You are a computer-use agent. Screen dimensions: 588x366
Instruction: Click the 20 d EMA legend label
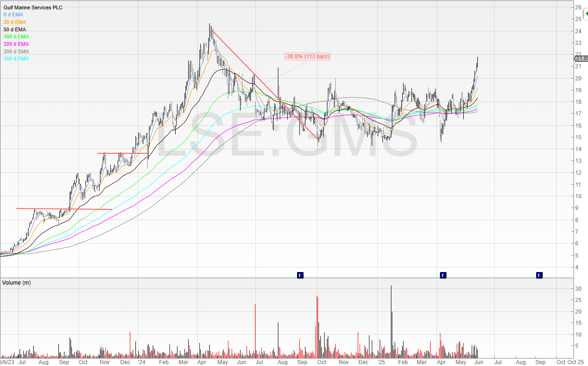coord(15,22)
